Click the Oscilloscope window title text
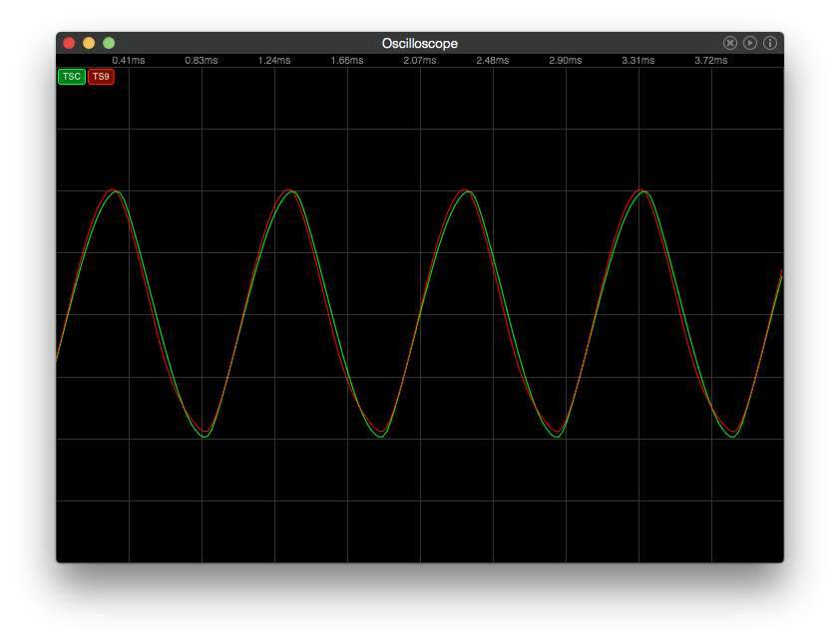This screenshot has height=643, width=840. 419,43
